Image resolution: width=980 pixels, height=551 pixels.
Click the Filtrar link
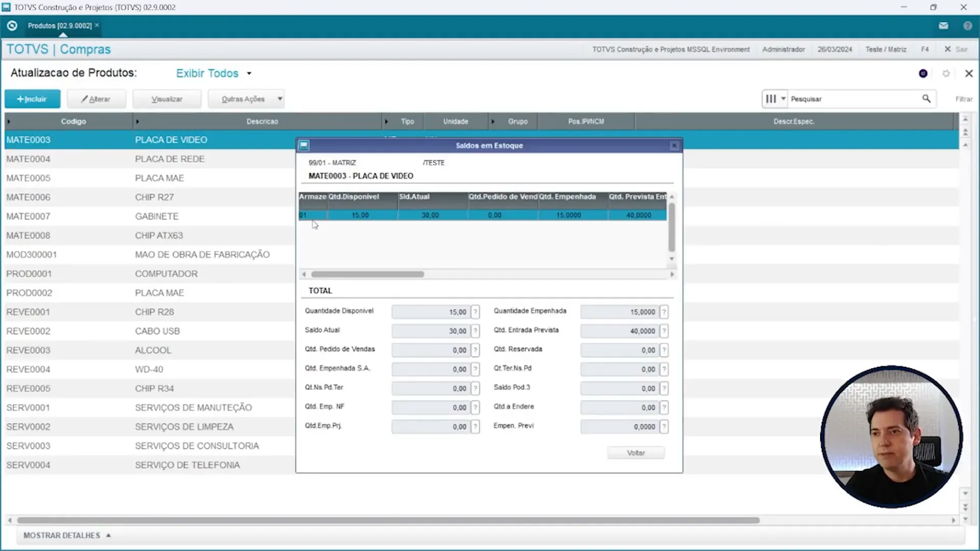point(964,98)
